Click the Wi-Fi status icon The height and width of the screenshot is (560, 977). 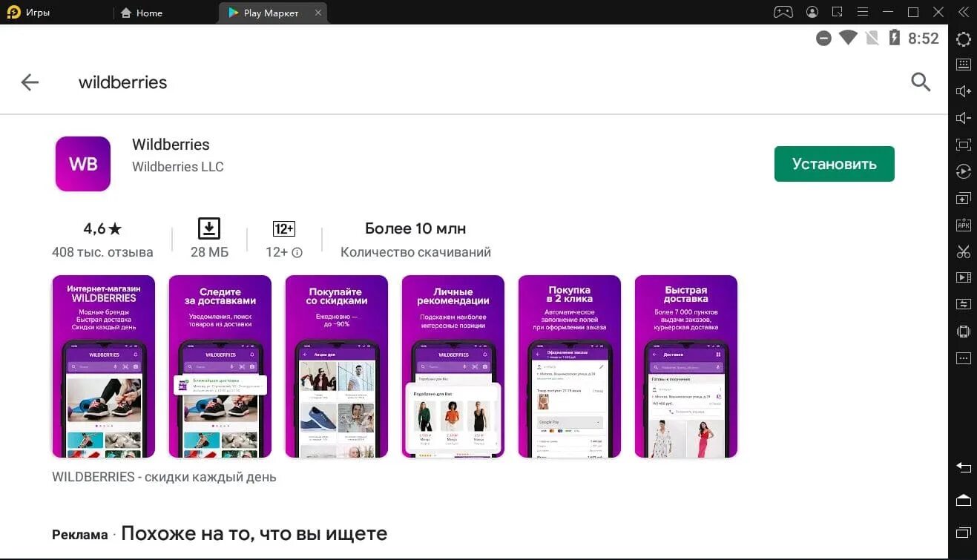click(848, 38)
